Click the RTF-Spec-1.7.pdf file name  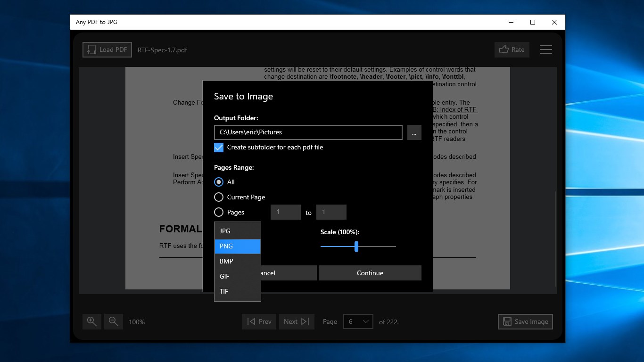click(162, 50)
